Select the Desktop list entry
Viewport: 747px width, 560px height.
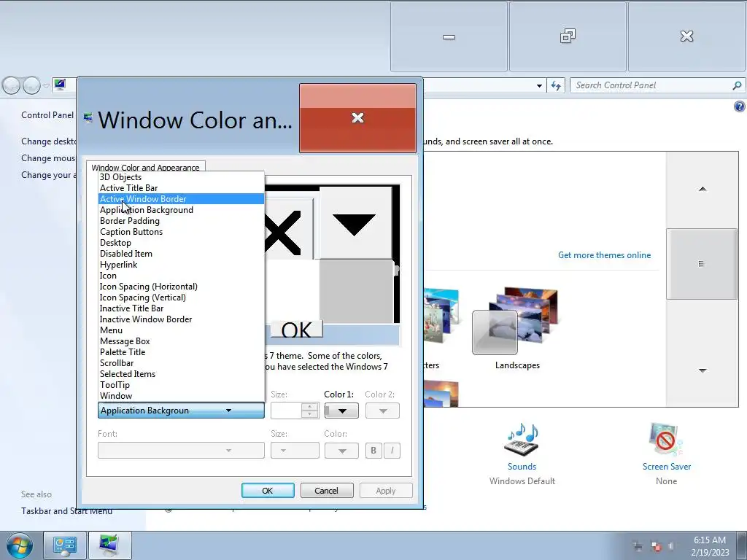[x=181, y=243]
